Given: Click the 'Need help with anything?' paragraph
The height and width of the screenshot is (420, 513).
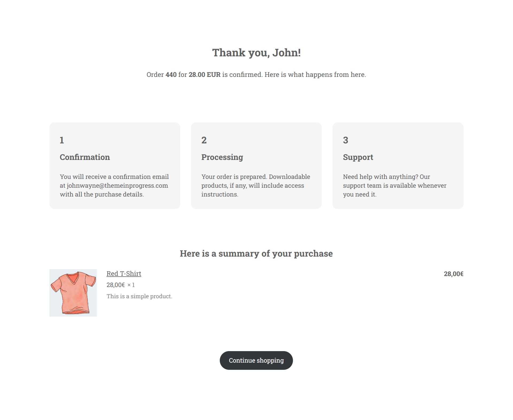Looking at the screenshot, I should pyautogui.click(x=394, y=186).
